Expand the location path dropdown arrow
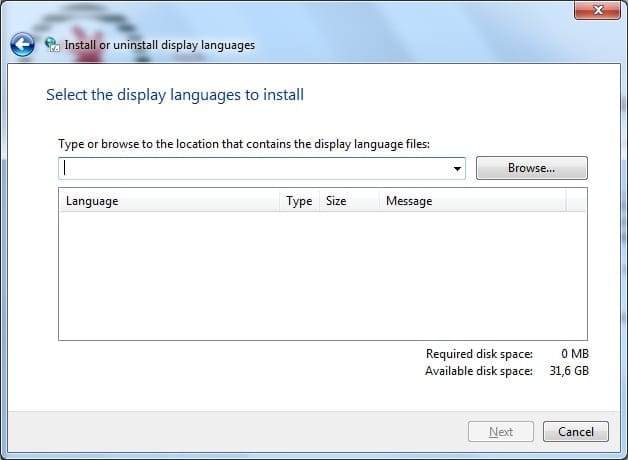Viewport: 628px width, 460px height. pyautogui.click(x=458, y=169)
